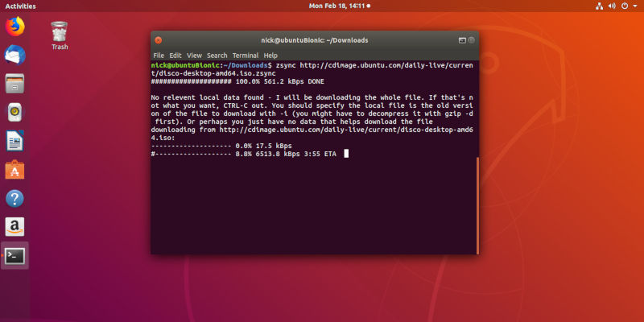The height and width of the screenshot is (322, 644).
Task: Open network status icon in top bar
Action: click(x=599, y=6)
